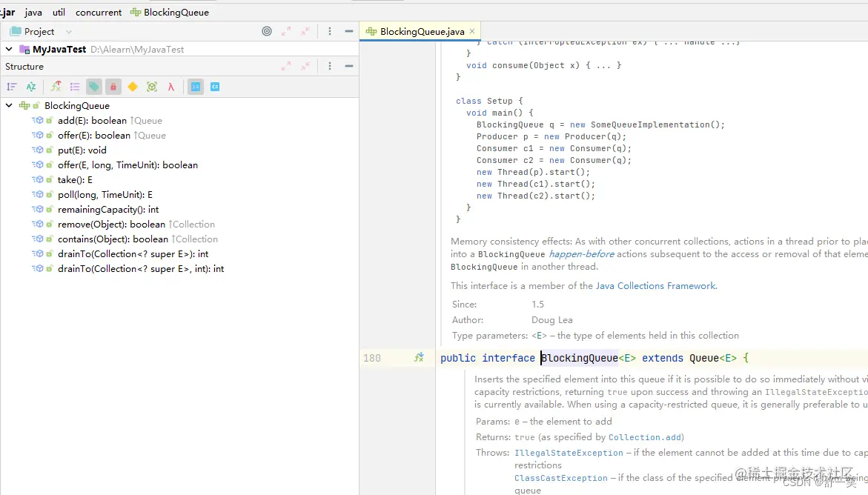Open Structure panel options (three dots)

click(x=330, y=67)
